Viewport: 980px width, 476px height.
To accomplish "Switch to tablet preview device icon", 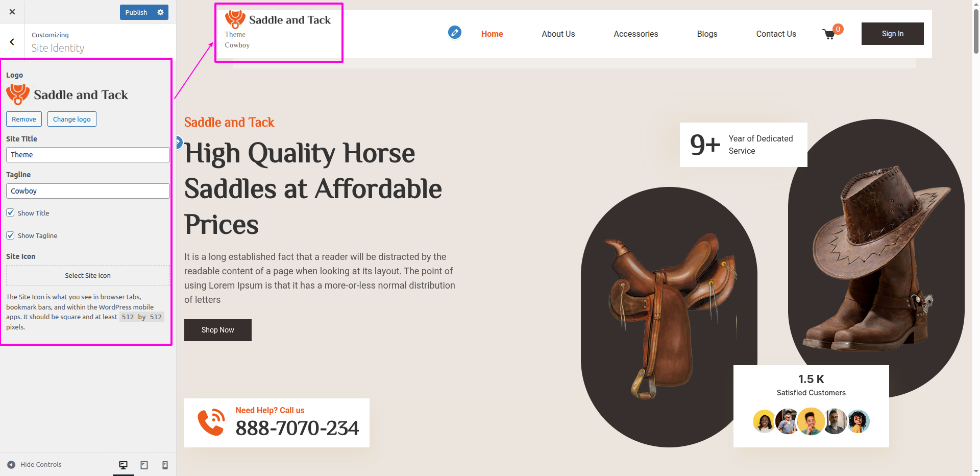I will (144, 465).
